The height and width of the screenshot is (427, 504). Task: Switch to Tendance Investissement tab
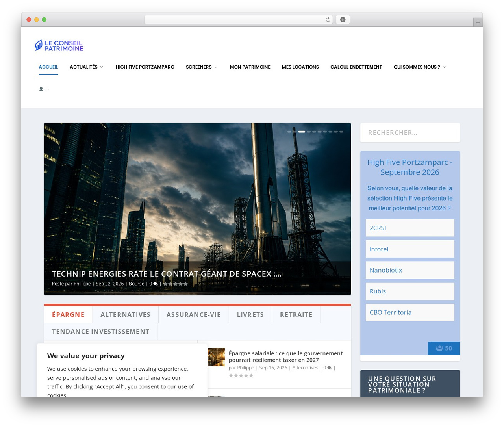click(101, 331)
